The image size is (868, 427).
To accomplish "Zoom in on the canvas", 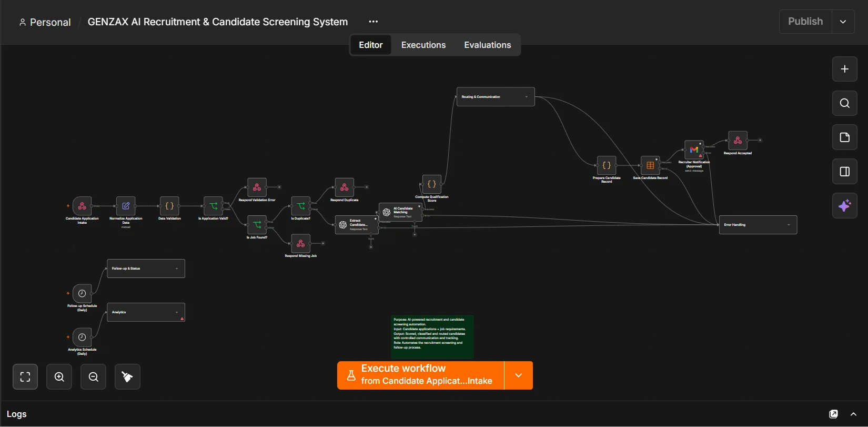I will tap(59, 376).
